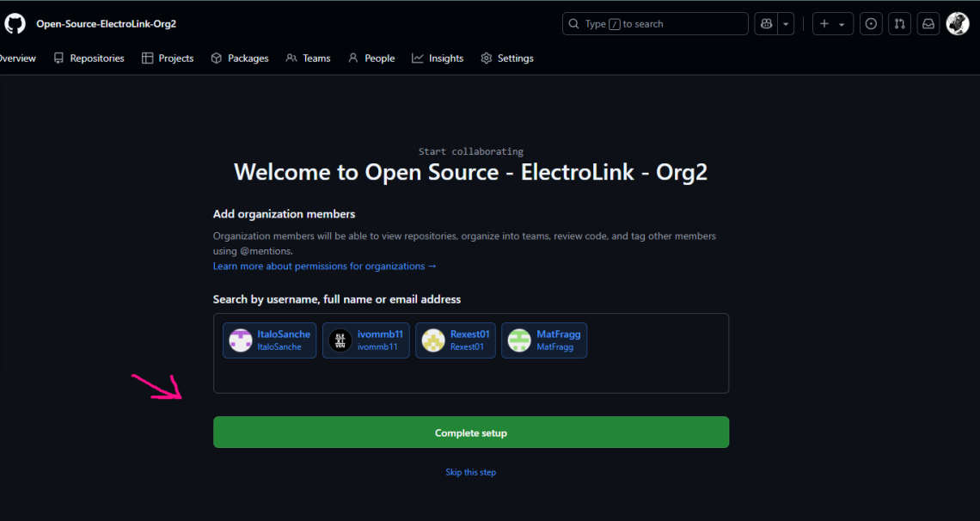
Task: Click the Rexest01 avatar
Action: click(433, 340)
